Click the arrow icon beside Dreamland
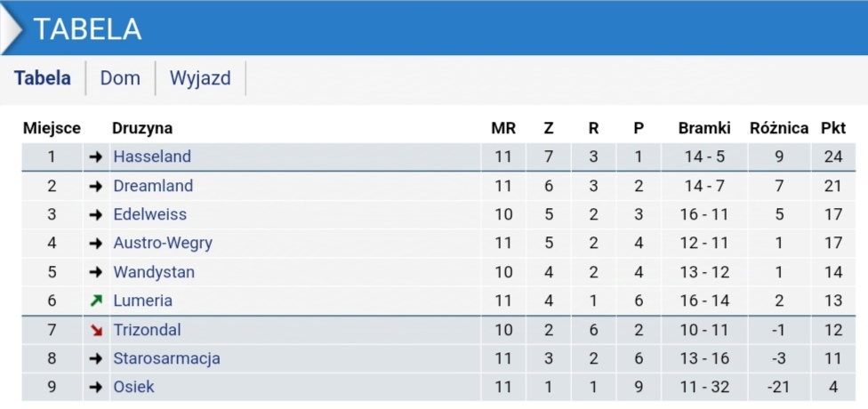 tap(96, 186)
